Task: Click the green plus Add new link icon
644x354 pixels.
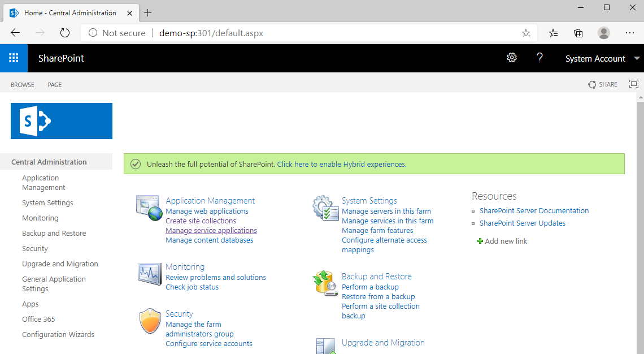Action: 480,241
